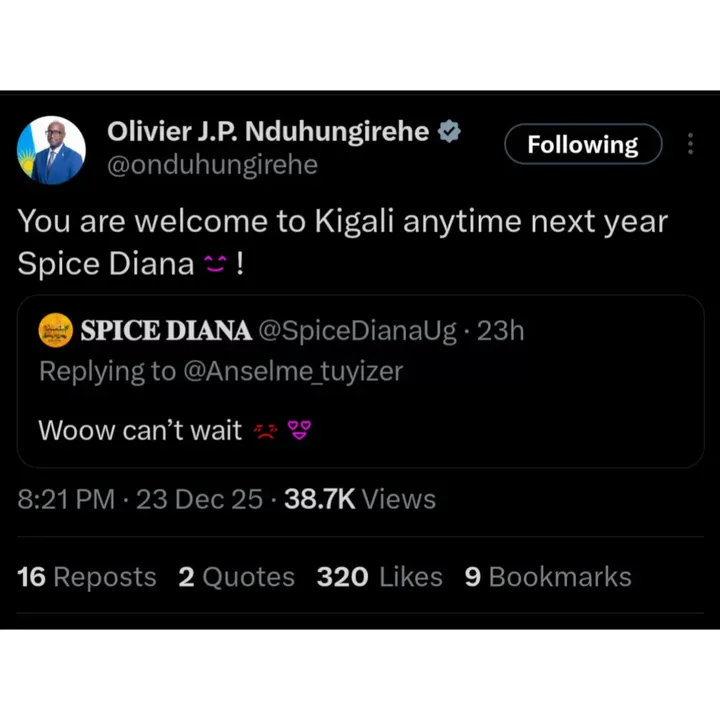This screenshot has width=720, height=720.
Task: Click the SPICE DIANA name in quote
Action: click(x=166, y=331)
